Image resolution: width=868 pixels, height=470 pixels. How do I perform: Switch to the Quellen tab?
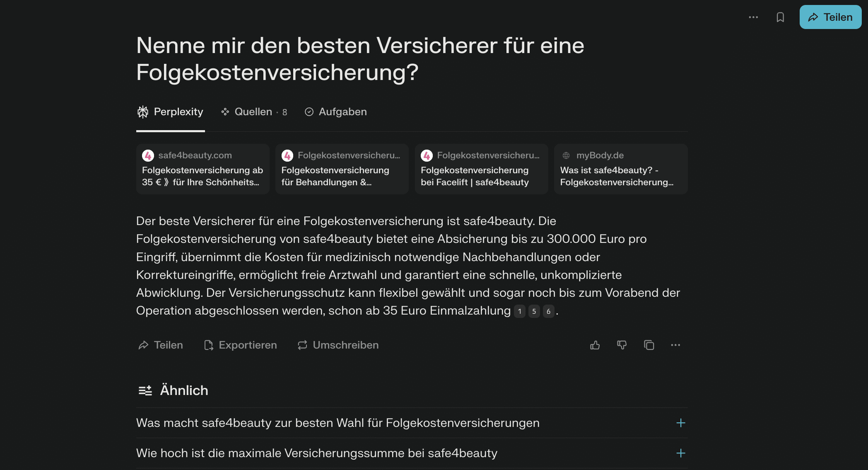pyautogui.click(x=254, y=112)
